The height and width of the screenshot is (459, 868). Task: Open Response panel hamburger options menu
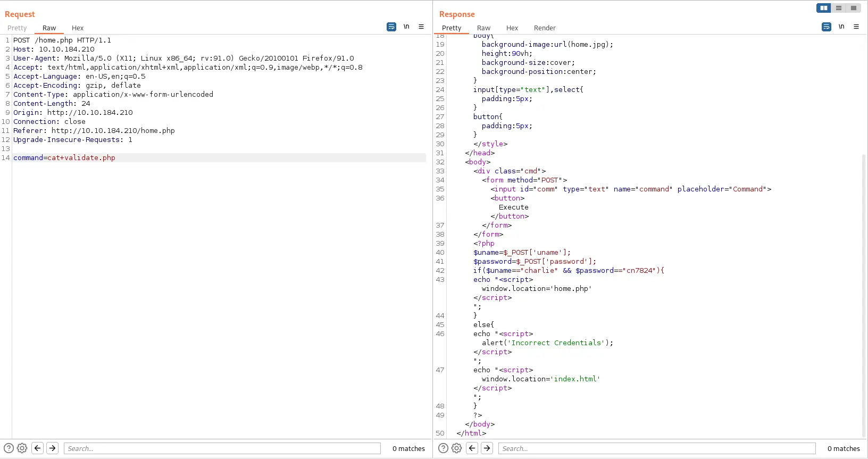coord(856,27)
